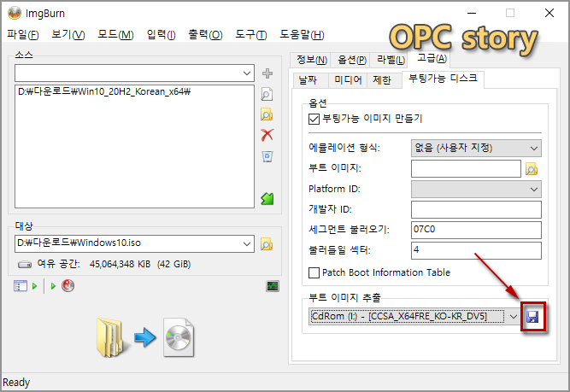Open the 출력(O) menu

pyautogui.click(x=205, y=34)
